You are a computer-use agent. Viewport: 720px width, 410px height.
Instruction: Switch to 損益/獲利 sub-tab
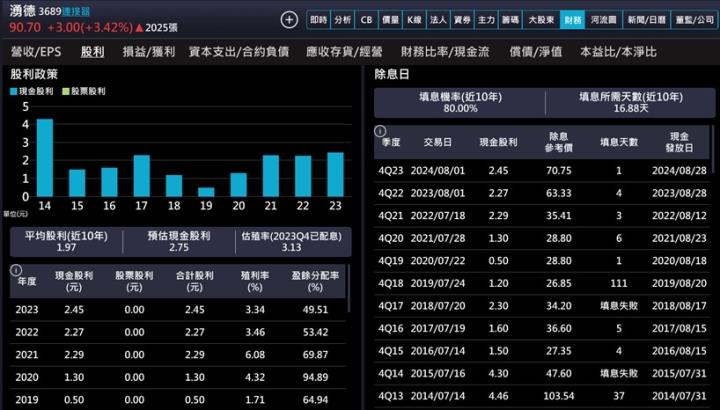pyautogui.click(x=149, y=52)
